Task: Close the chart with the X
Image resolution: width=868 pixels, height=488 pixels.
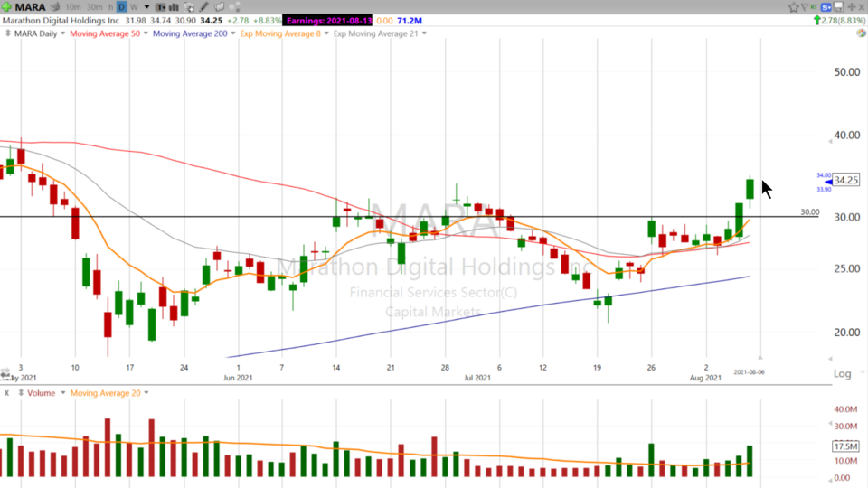Action: tap(862, 7)
